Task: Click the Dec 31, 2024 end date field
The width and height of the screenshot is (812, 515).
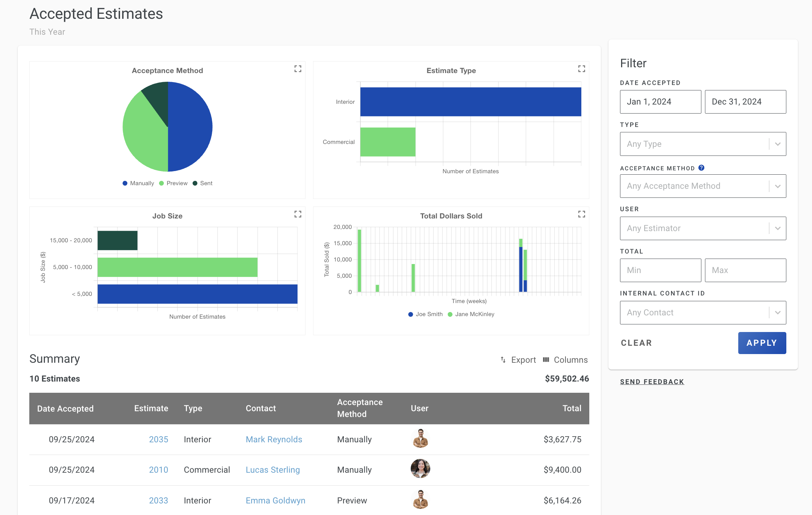Action: 745,102
